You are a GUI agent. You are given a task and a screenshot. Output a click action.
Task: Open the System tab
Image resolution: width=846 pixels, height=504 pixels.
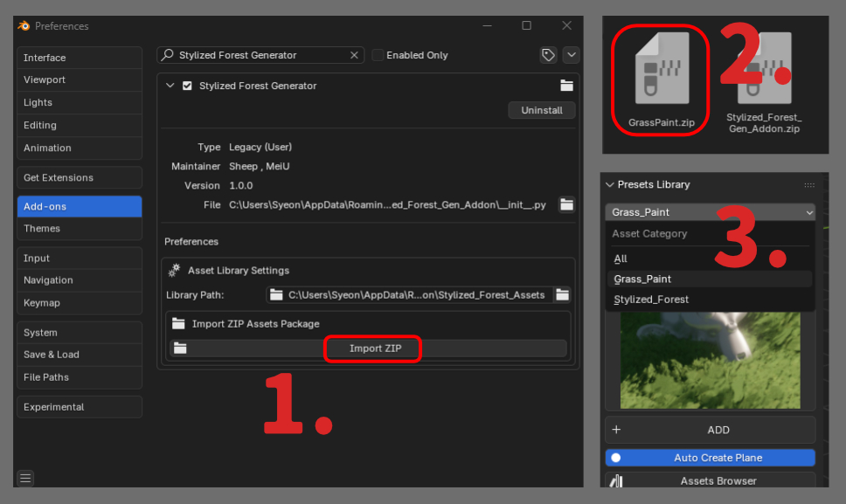pos(80,333)
